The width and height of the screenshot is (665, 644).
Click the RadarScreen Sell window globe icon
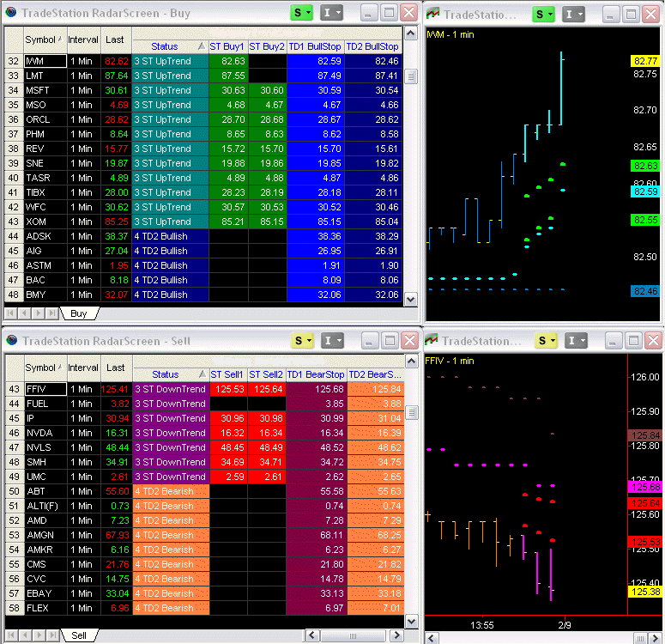pyautogui.click(x=12, y=340)
